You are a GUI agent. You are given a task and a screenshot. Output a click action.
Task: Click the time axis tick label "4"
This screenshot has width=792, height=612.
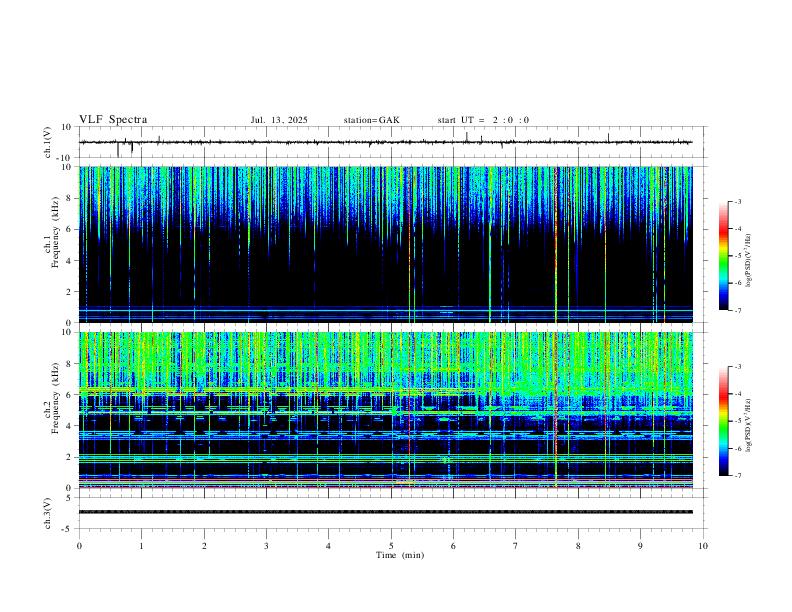click(328, 546)
